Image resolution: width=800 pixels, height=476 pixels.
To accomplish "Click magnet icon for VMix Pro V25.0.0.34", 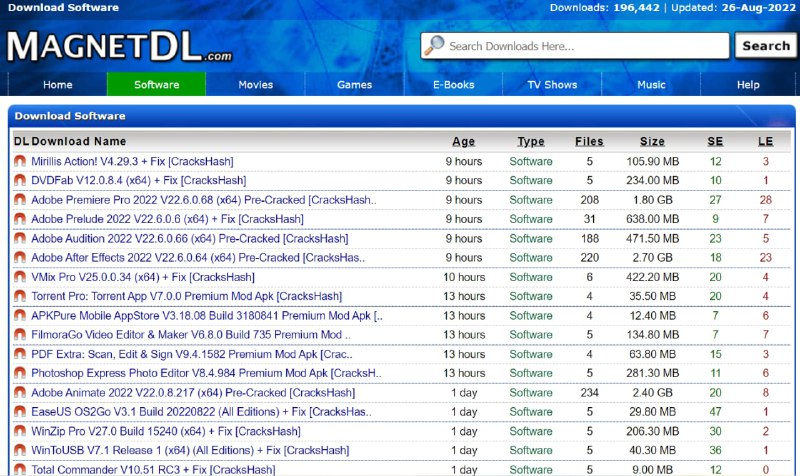I will coord(20,277).
